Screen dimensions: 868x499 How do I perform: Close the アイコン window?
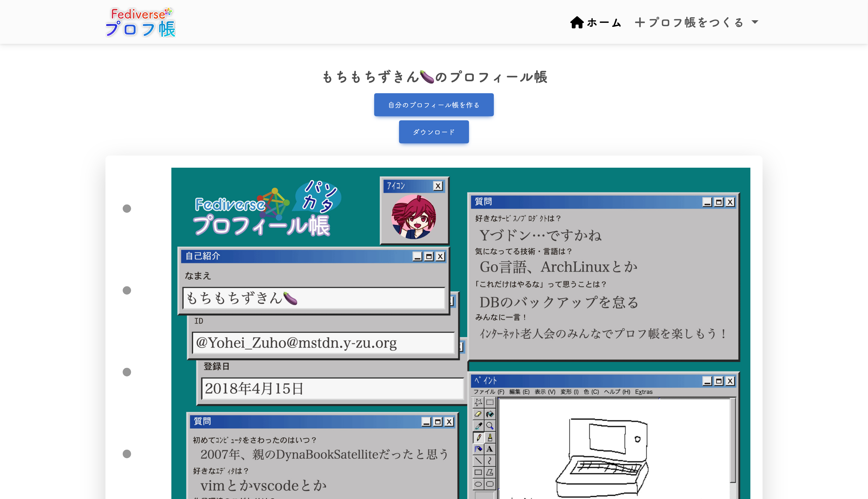[x=438, y=186]
